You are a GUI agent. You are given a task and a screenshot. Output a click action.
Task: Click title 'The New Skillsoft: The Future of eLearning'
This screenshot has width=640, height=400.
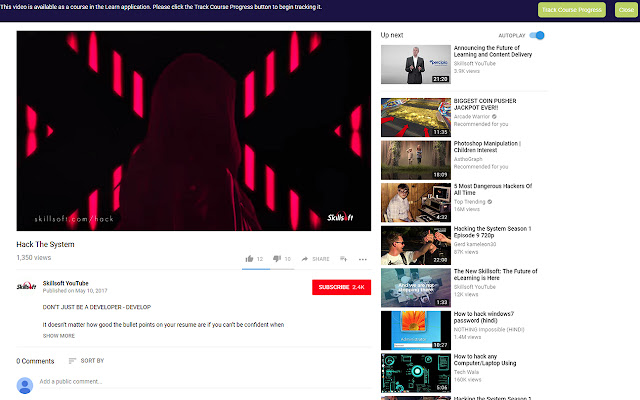496,274
